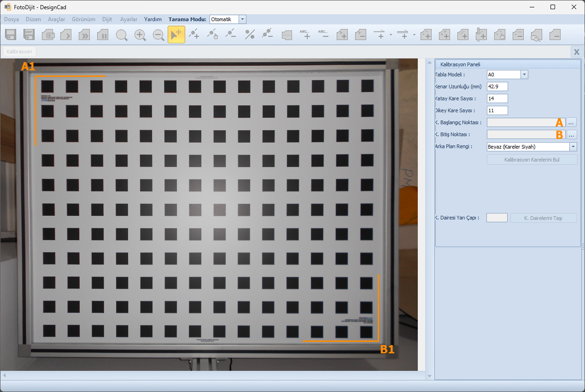Click the zoom in magnifier icon
585x392 pixels.
click(140, 35)
